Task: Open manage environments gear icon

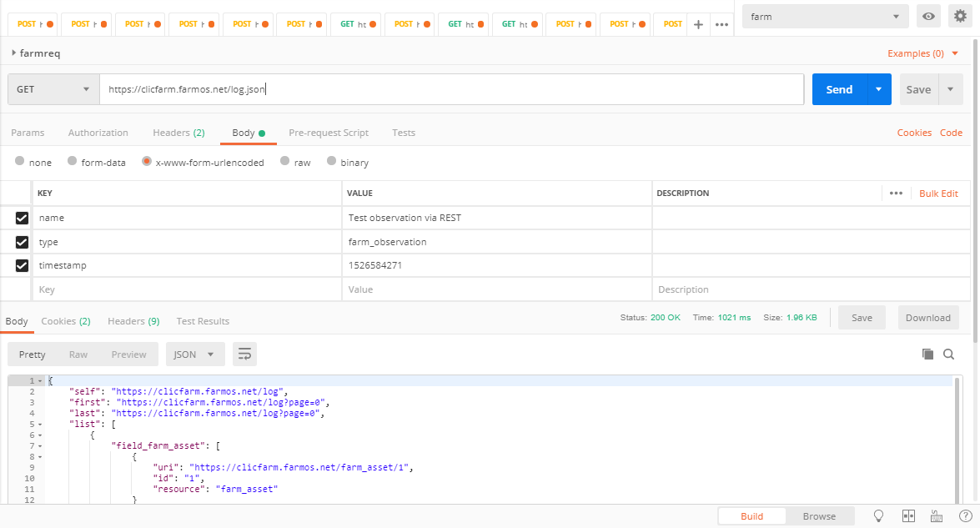Action: (960, 16)
